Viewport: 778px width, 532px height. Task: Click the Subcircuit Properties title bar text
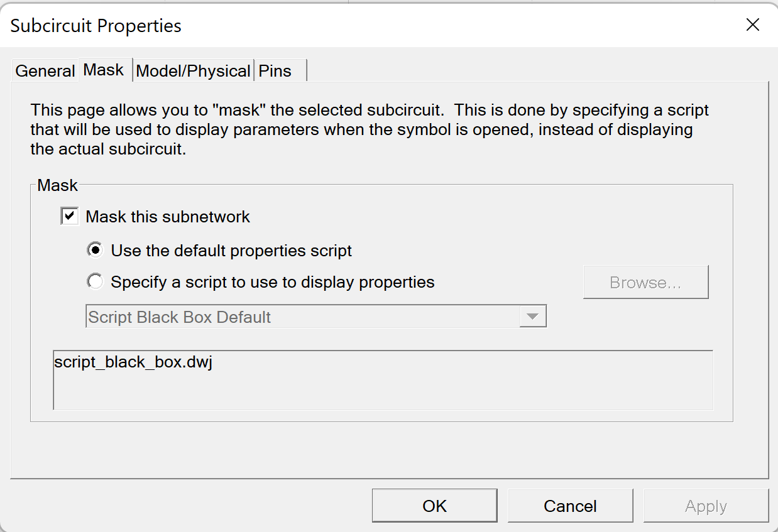96,26
